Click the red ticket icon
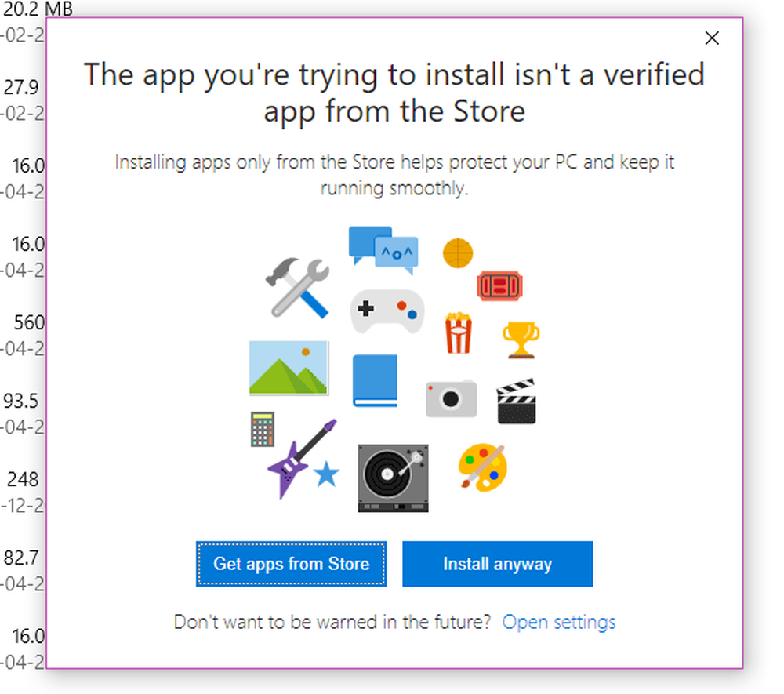The height and width of the screenshot is (694, 784). click(500, 286)
